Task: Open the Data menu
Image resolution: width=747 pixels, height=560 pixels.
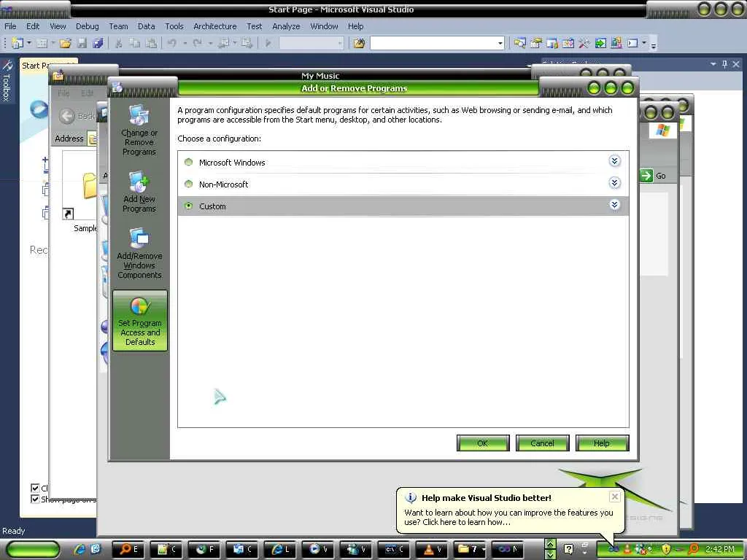Action: (x=146, y=26)
